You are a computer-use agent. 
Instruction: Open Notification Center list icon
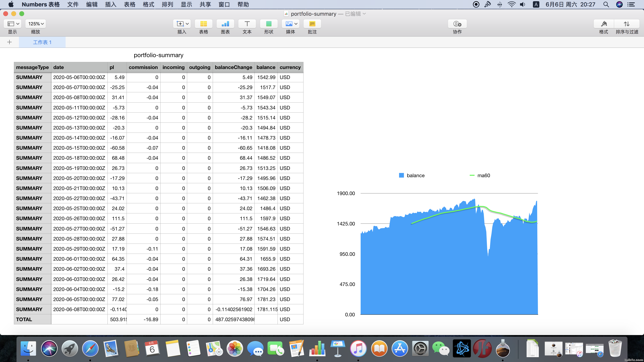coord(631,4)
